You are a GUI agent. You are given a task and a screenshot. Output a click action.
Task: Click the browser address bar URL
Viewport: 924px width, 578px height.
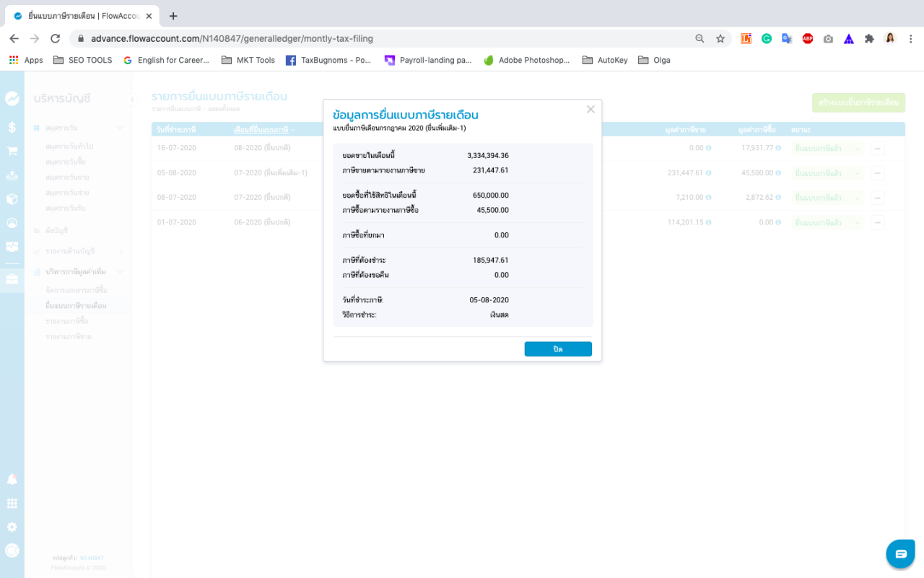click(x=232, y=38)
